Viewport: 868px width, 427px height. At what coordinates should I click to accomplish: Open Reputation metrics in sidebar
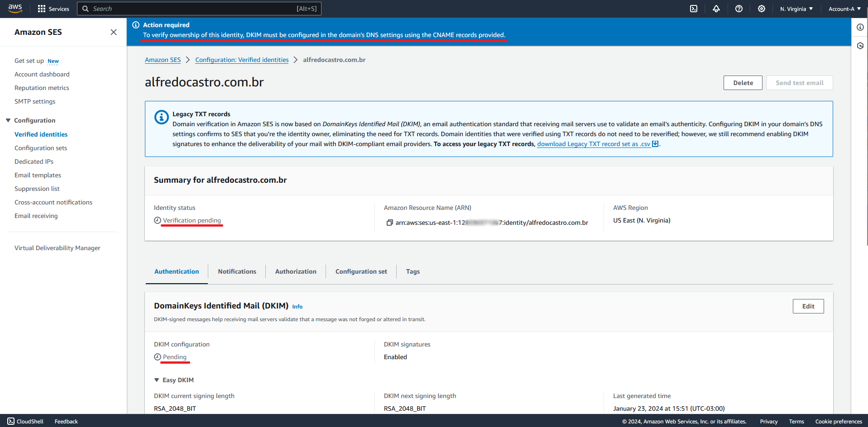tap(42, 88)
